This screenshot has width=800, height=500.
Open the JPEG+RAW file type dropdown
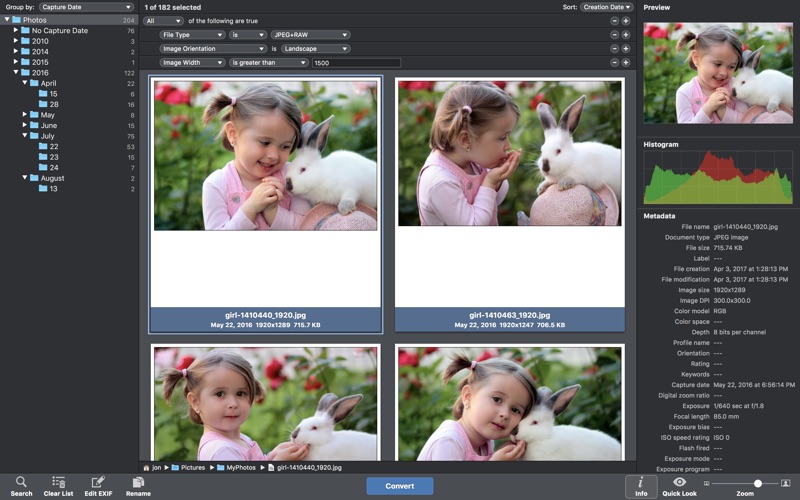click(310, 34)
